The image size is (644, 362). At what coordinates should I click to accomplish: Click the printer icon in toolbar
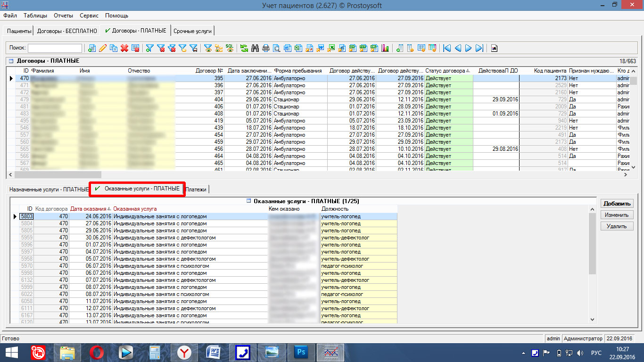point(266,48)
